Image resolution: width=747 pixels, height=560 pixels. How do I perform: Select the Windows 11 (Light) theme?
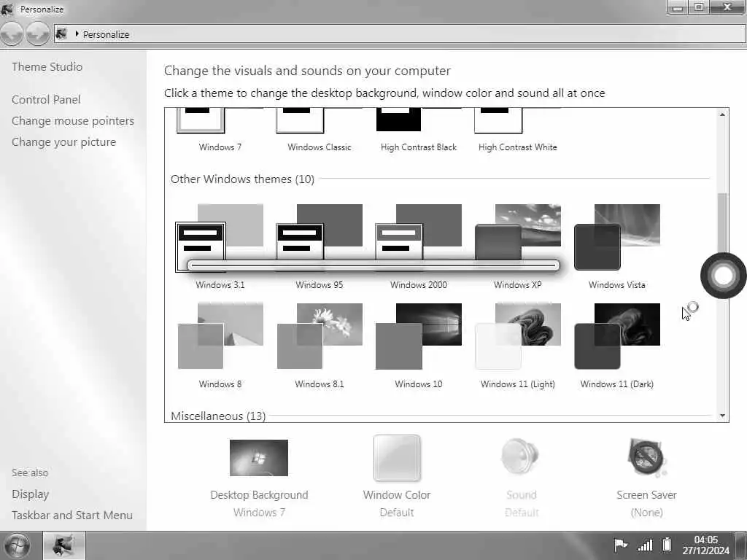[x=518, y=336]
